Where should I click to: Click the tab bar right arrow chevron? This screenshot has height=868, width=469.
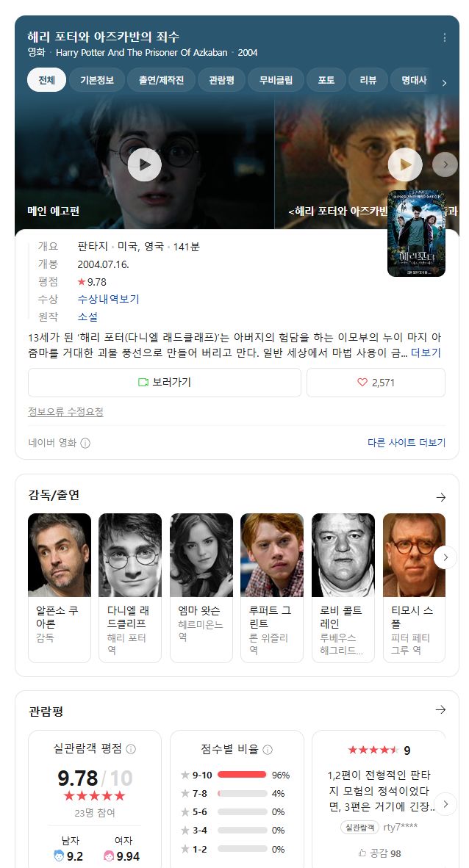(x=444, y=83)
